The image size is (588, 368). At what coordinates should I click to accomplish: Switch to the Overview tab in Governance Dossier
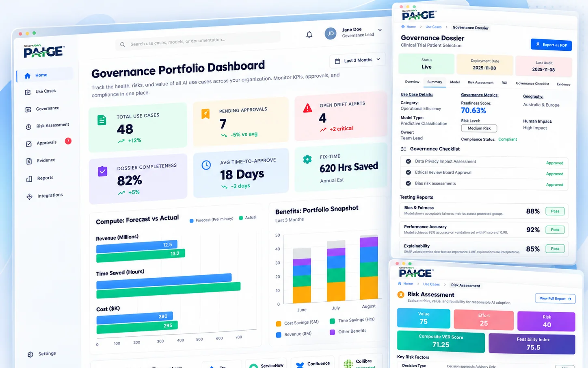pyautogui.click(x=412, y=82)
